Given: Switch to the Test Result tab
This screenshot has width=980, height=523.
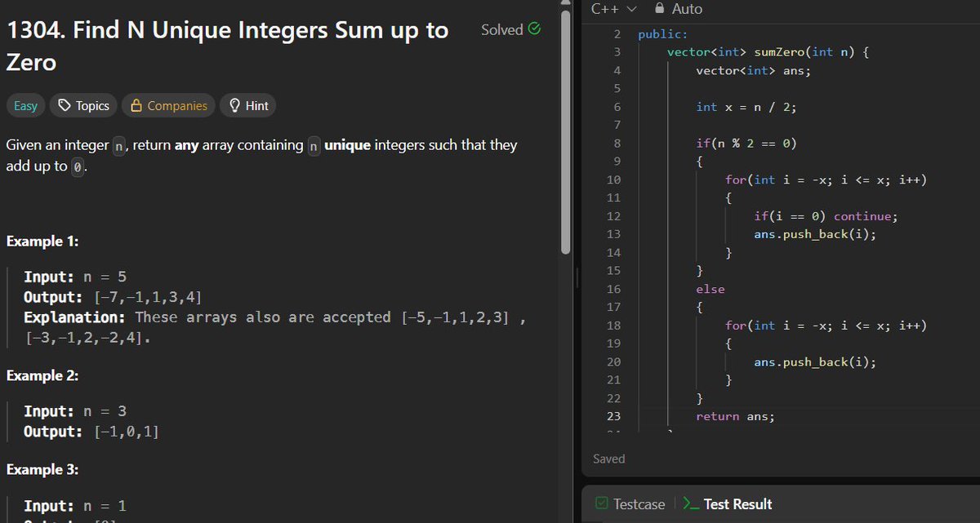Looking at the screenshot, I should click(728, 504).
